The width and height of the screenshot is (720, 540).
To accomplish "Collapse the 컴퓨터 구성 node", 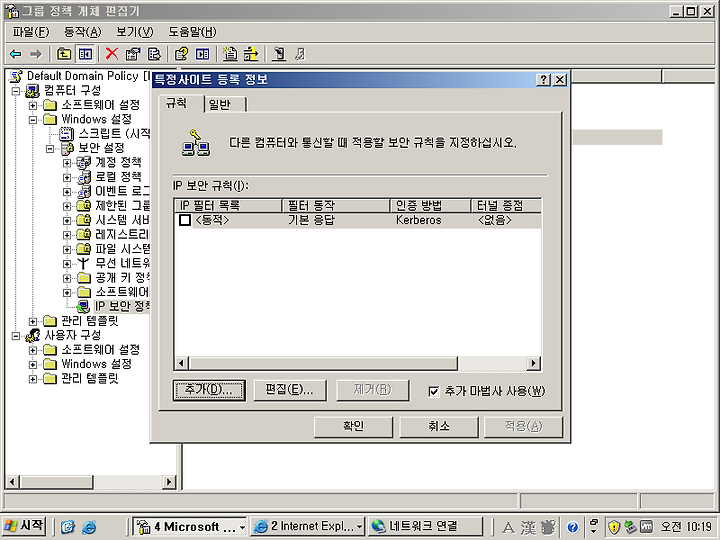I will (x=16, y=91).
